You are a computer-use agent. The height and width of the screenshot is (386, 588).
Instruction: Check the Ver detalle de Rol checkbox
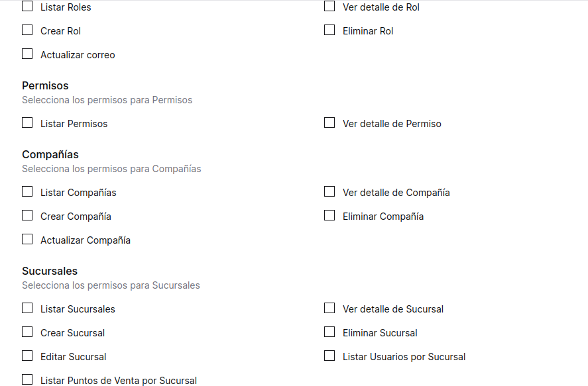tap(329, 6)
